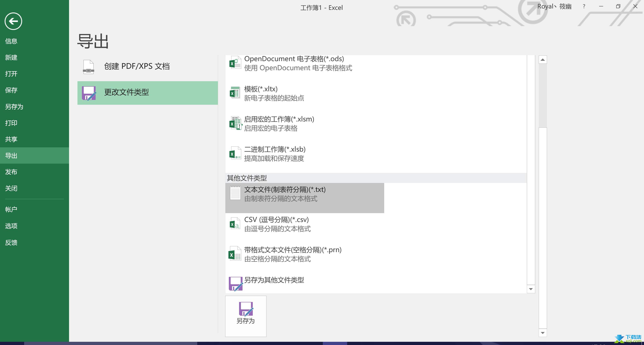Click the PDF/XPS document icon
The width and height of the screenshot is (644, 345).
(x=89, y=67)
